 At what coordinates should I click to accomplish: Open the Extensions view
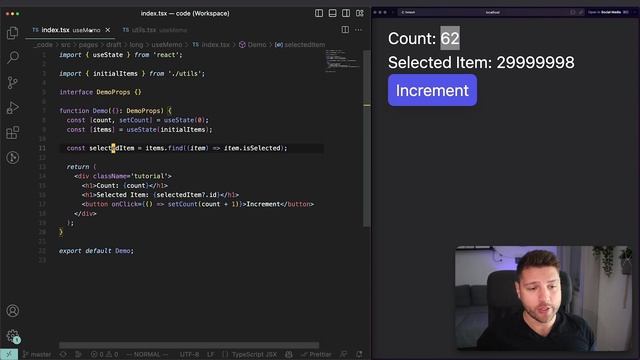pyautogui.click(x=13, y=133)
